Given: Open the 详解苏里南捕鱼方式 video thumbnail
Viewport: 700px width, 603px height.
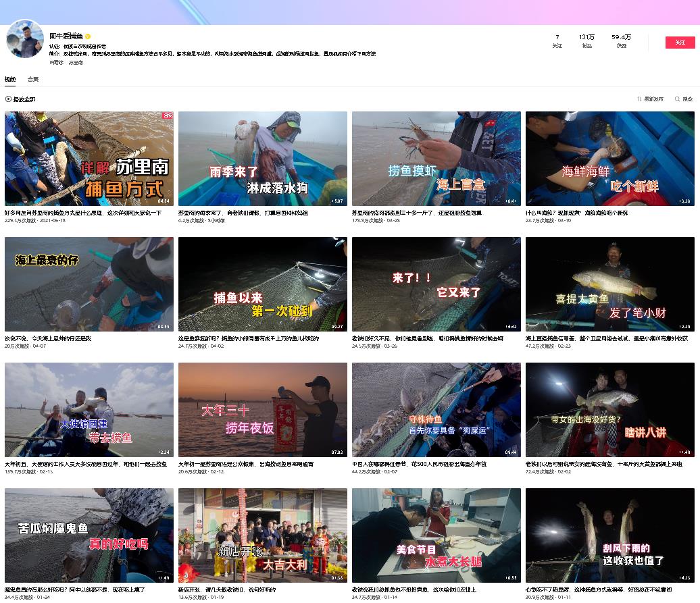Looking at the screenshot, I should [89, 159].
